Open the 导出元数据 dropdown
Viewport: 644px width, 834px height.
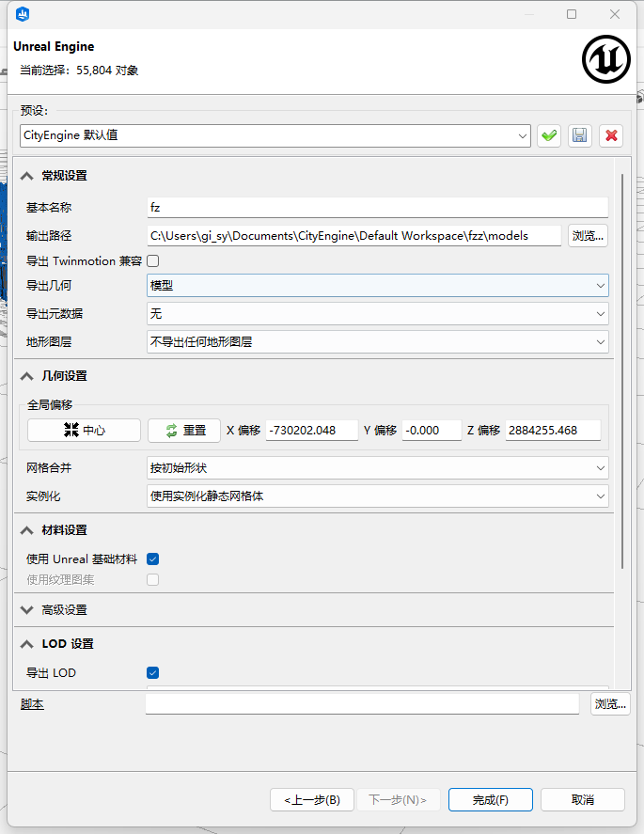click(x=378, y=314)
